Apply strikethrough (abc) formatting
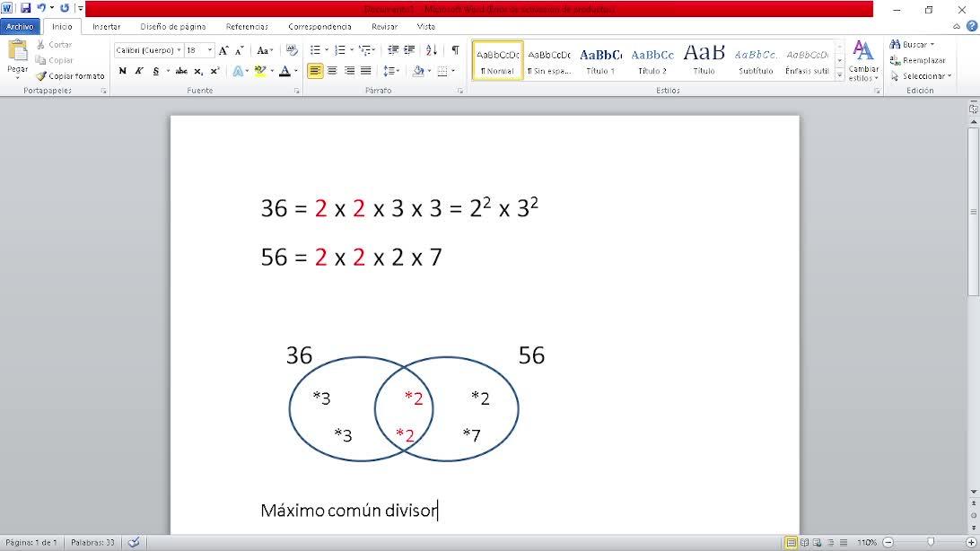Screen dimensions: 980x551 181,71
